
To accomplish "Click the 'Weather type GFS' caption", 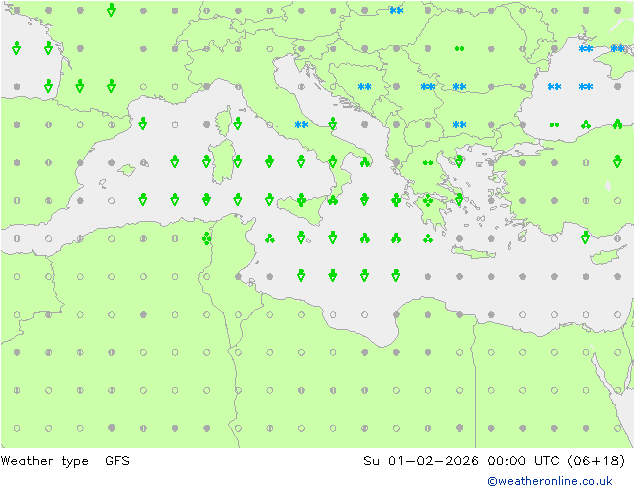I will tap(65, 461).
